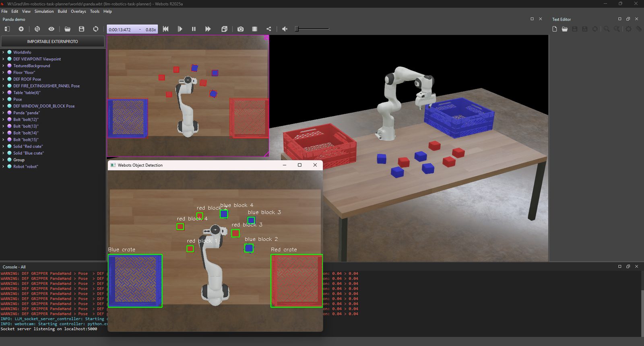Maximize the Webots Object Detection window

point(299,165)
